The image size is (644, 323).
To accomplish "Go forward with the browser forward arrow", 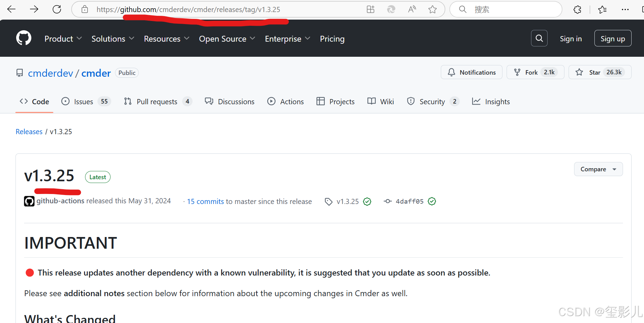I will coord(34,9).
